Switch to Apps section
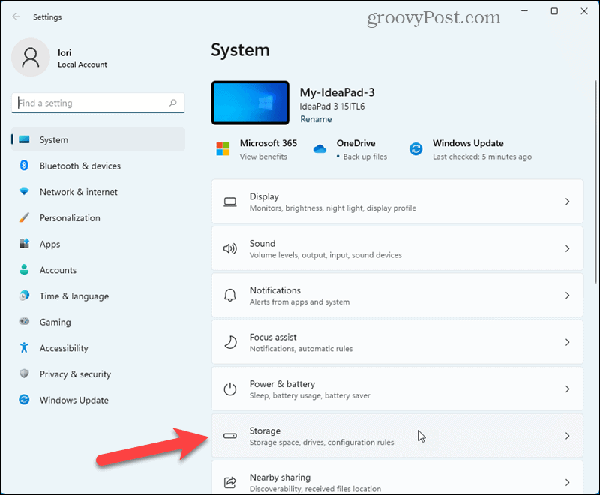600x495 pixels. [98, 244]
